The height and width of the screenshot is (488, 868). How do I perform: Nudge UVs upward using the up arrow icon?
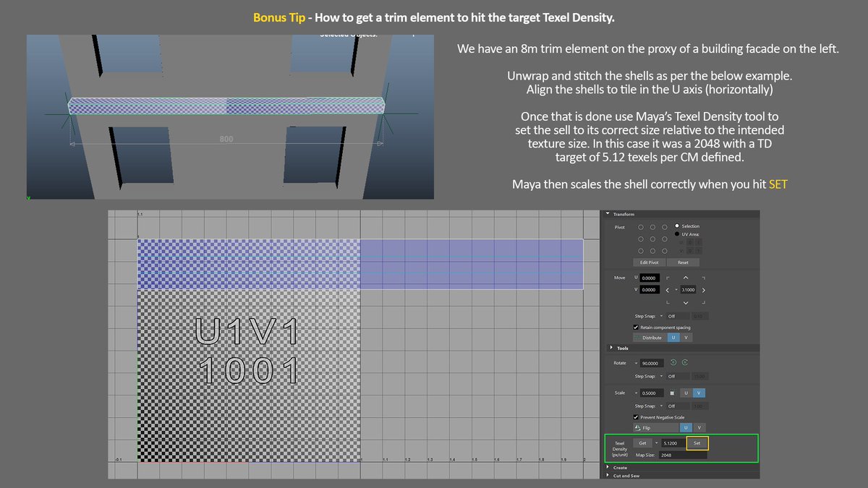686,277
